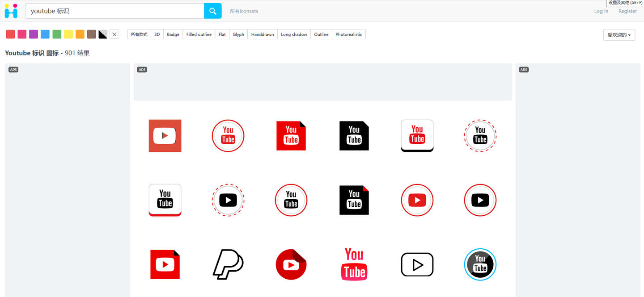Open dashed-circle black play button icon

tap(228, 200)
